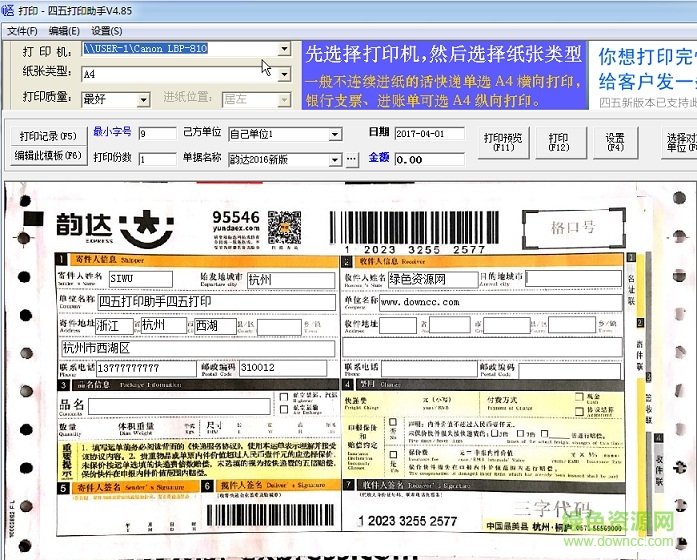697x560 pixels.
Task: Open the 单据名称 template dropdown
Action: (335, 159)
